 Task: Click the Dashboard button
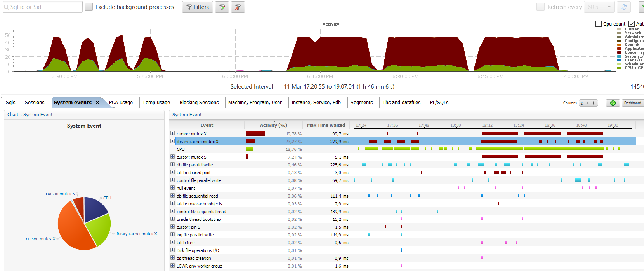632,103
